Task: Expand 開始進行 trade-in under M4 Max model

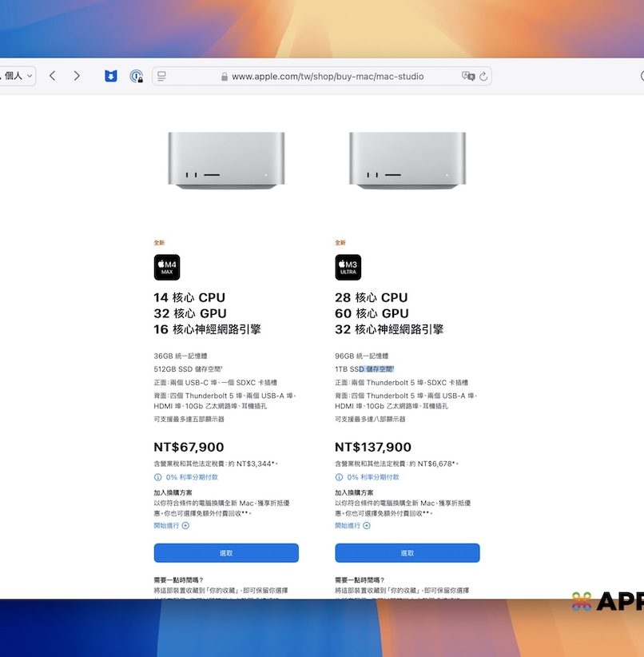Action: [171, 525]
